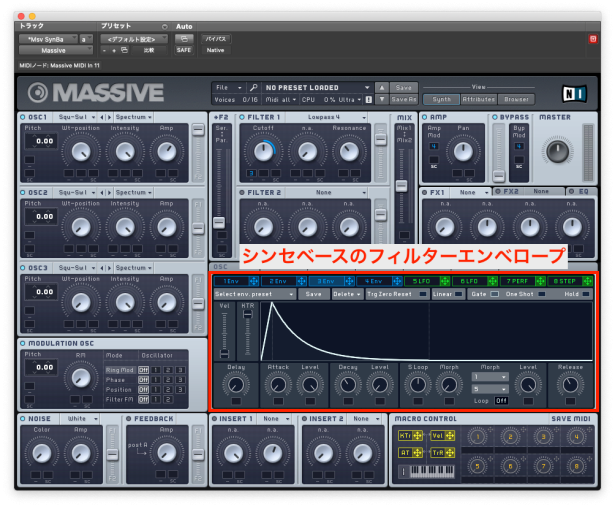The height and width of the screenshot is (507, 615).
Task: Click the Filter 1 Cutoff knob
Action: (265, 150)
